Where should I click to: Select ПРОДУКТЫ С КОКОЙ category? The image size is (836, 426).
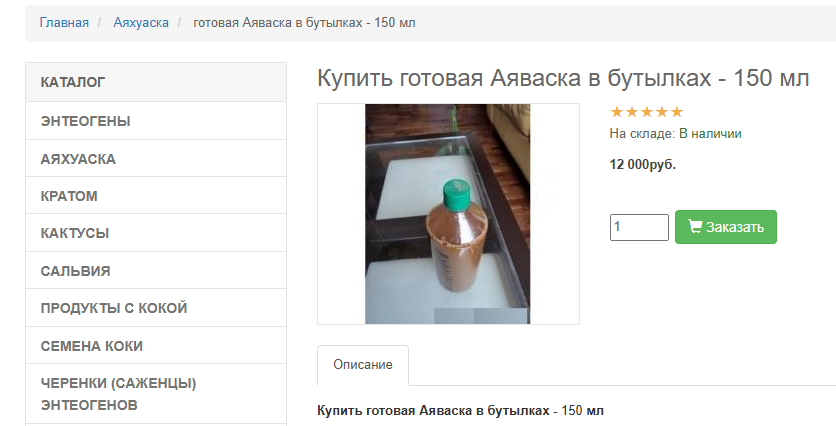click(156, 308)
